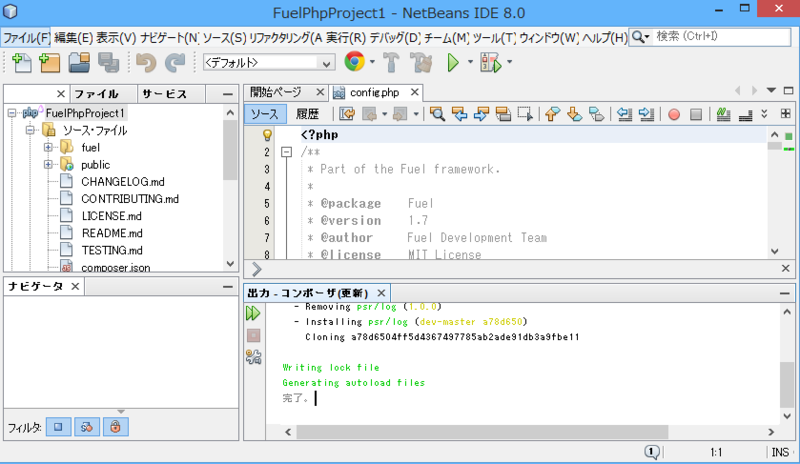Click the Find Selection magnifier icon
The image size is (800, 464).
pyautogui.click(x=437, y=113)
